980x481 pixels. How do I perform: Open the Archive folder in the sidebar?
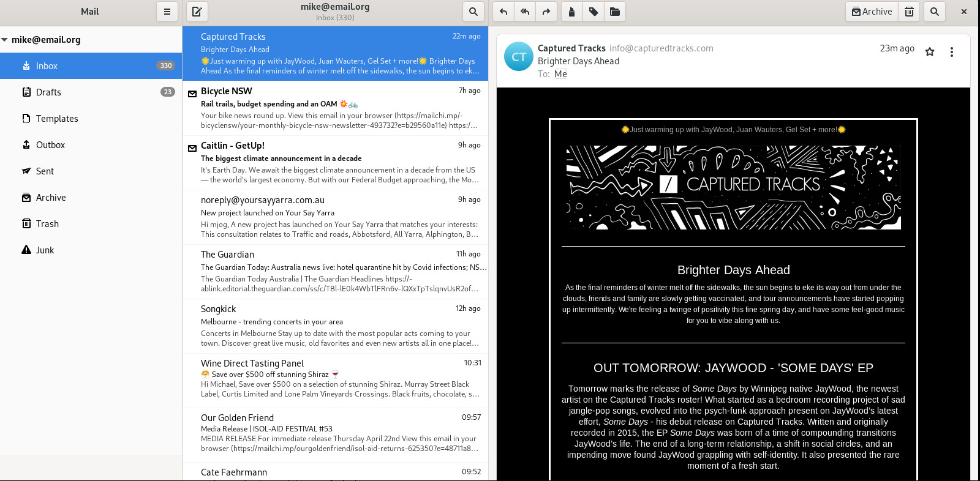(x=91, y=197)
